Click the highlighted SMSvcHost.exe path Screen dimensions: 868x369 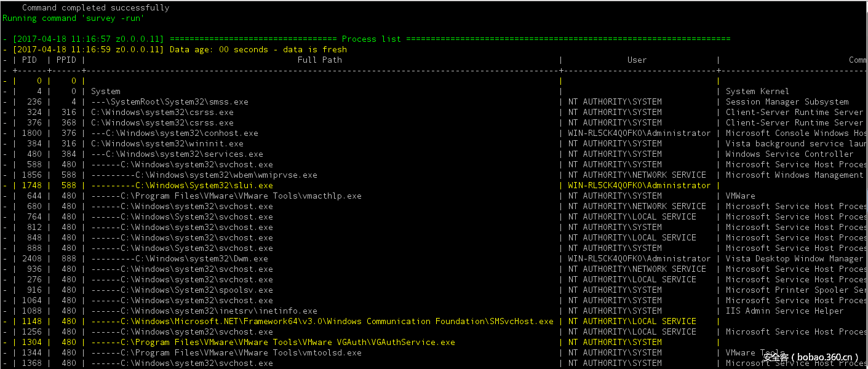[x=322, y=321]
